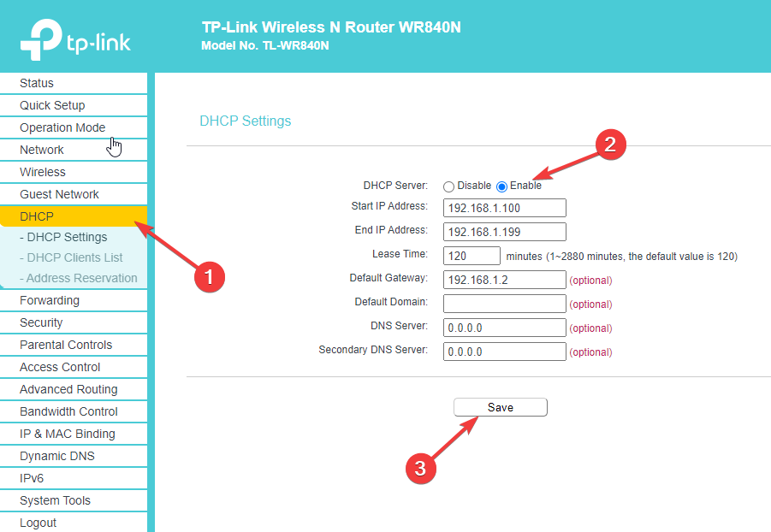Open Parental Controls in the sidebar
This screenshot has height=532, width=771.
[x=74, y=345]
